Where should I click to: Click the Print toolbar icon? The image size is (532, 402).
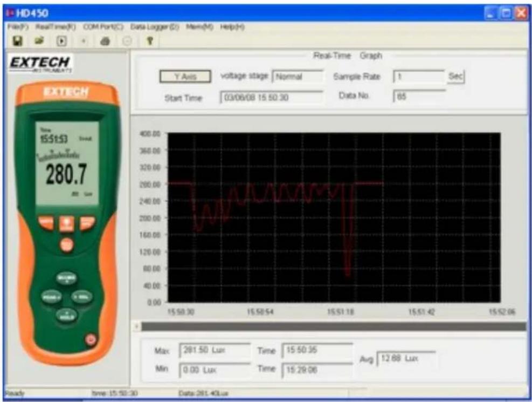tap(105, 41)
